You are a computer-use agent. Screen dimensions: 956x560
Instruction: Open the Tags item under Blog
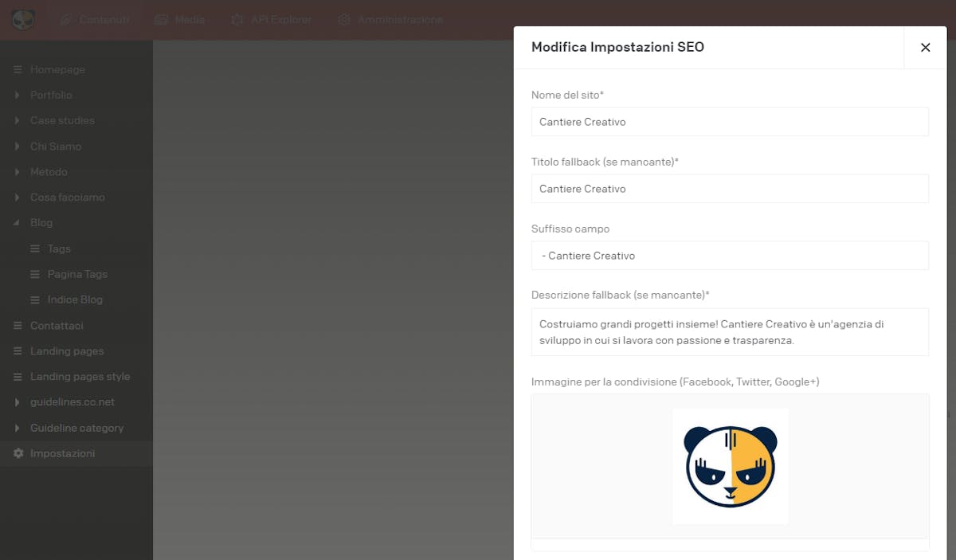click(76, 249)
